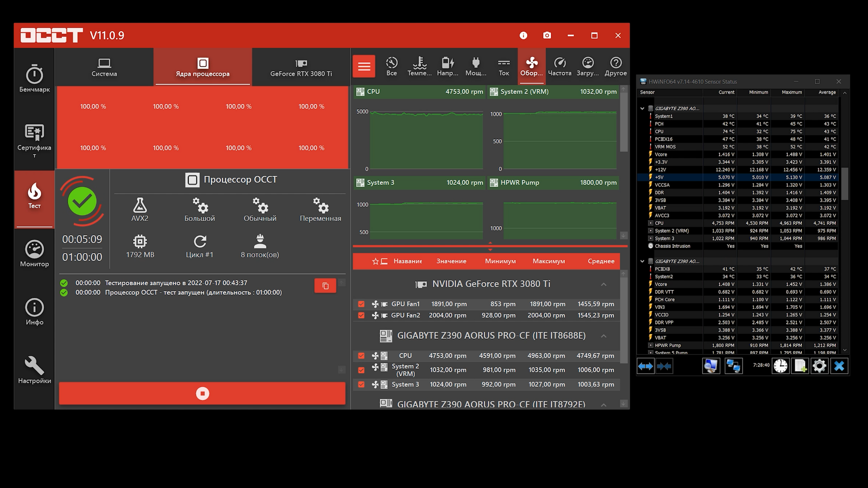The image size is (868, 488).
Task: Filter sensors by Загрузка
Action: pos(587,67)
